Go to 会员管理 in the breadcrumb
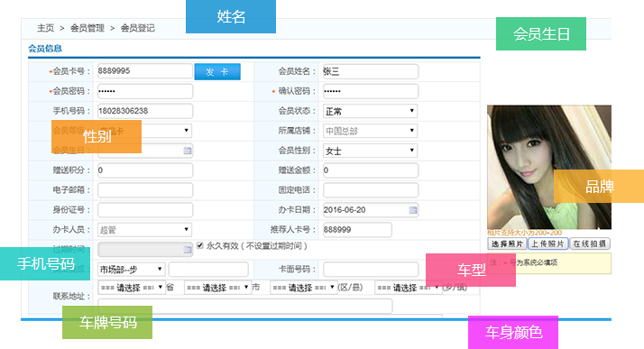Screen dimensions: 644x349 [x=87, y=28]
